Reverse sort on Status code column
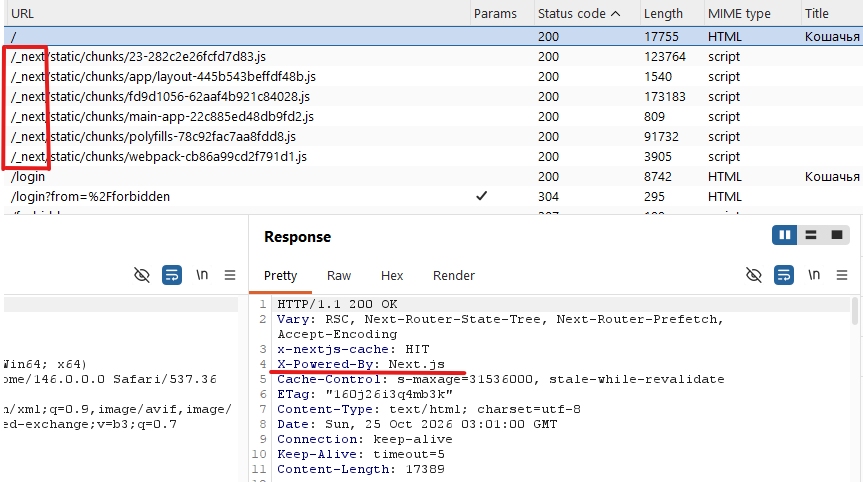 click(x=579, y=13)
